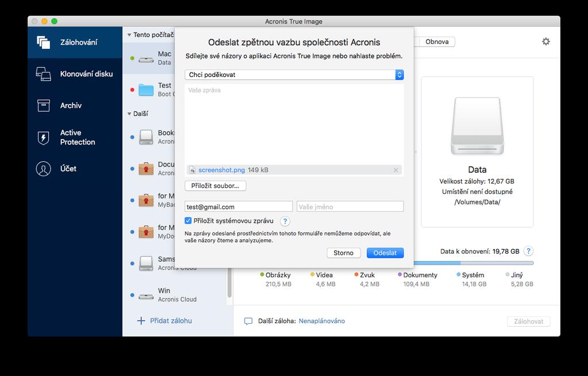Screen dimensions: 588x376
Task: Switch to the Obnova tab
Action: [437, 41]
